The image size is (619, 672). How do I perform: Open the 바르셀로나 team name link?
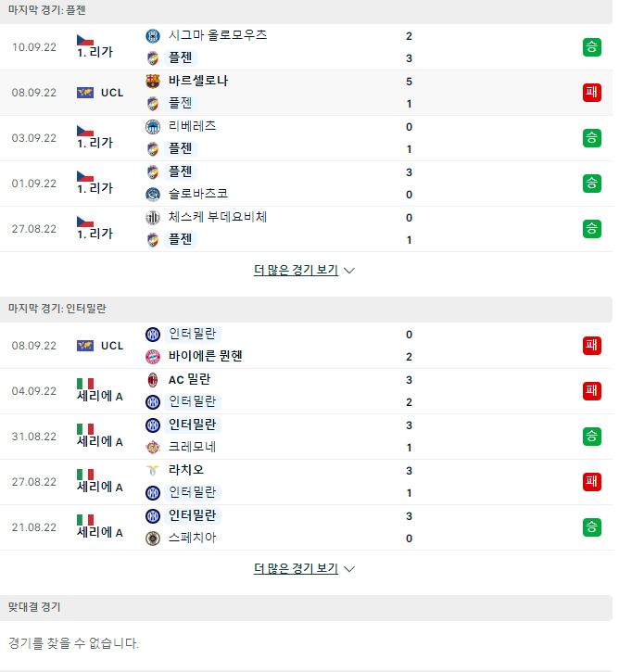pos(198,81)
